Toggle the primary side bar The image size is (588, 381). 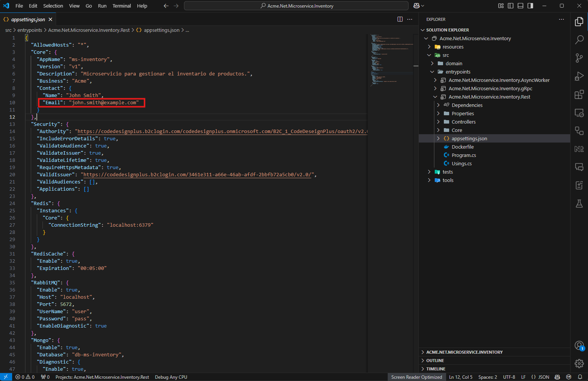[x=511, y=6]
